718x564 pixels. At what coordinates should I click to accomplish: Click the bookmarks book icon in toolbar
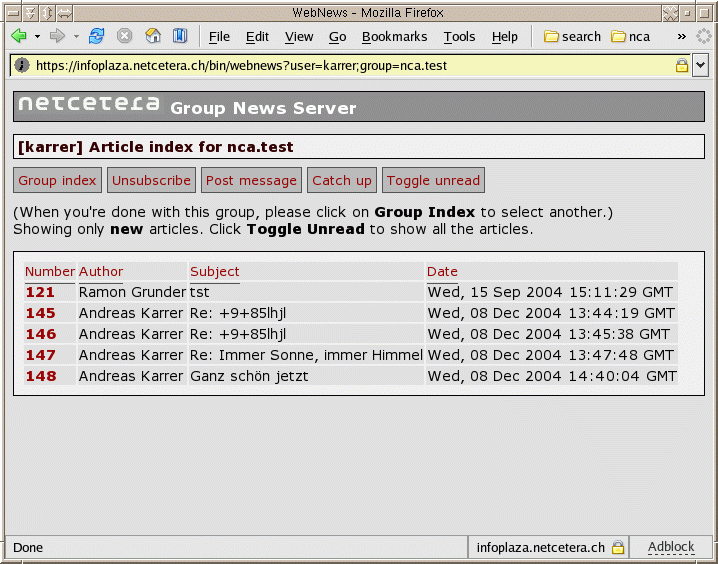(x=180, y=36)
